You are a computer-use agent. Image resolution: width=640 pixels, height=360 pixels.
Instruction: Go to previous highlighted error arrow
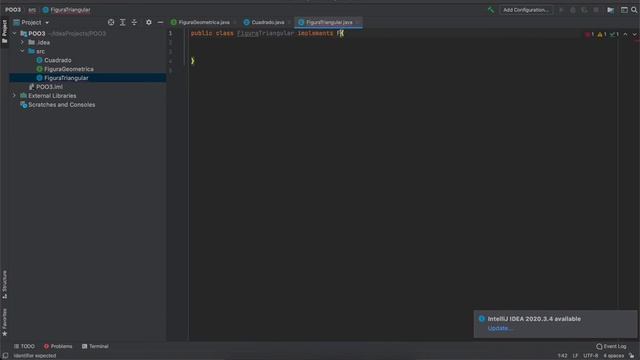click(x=625, y=34)
